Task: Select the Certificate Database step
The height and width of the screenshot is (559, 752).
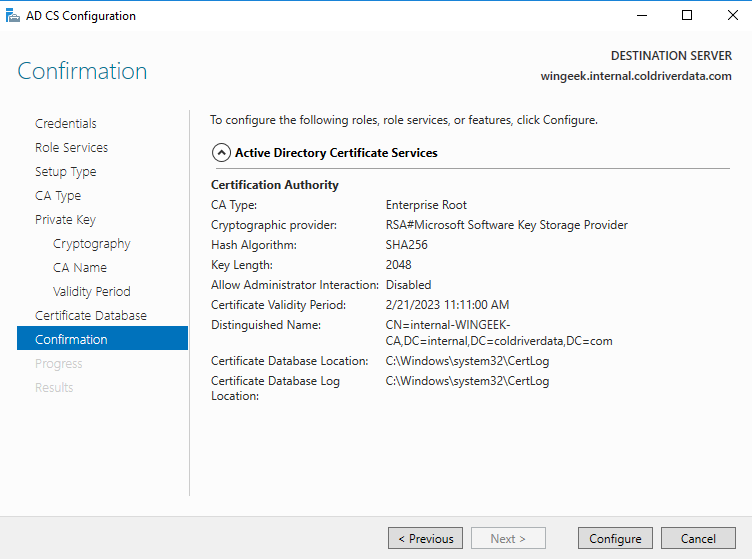Action: point(91,315)
